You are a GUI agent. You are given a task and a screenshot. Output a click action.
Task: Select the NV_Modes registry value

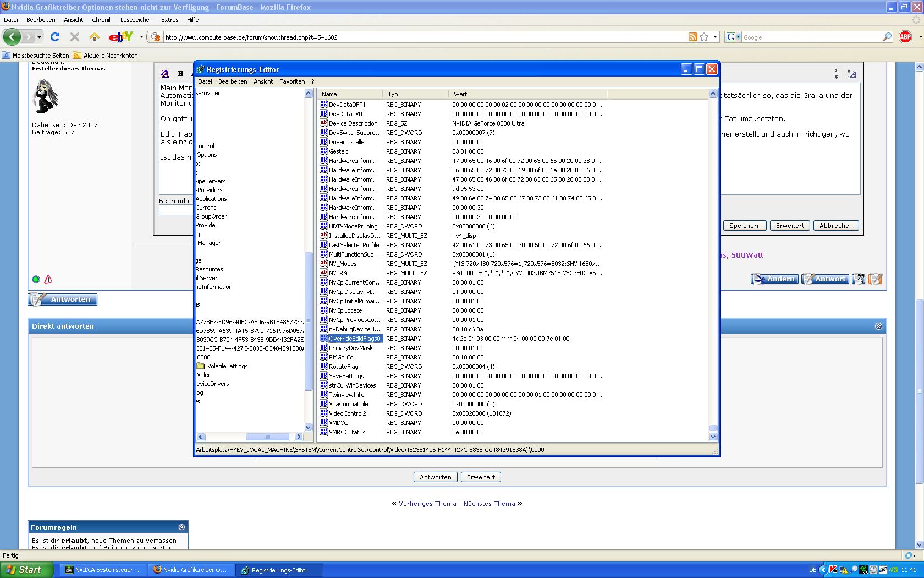342,264
